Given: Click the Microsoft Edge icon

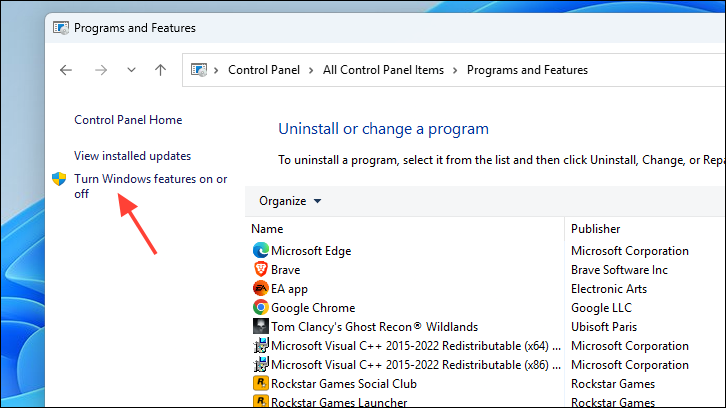Looking at the screenshot, I should (x=261, y=251).
